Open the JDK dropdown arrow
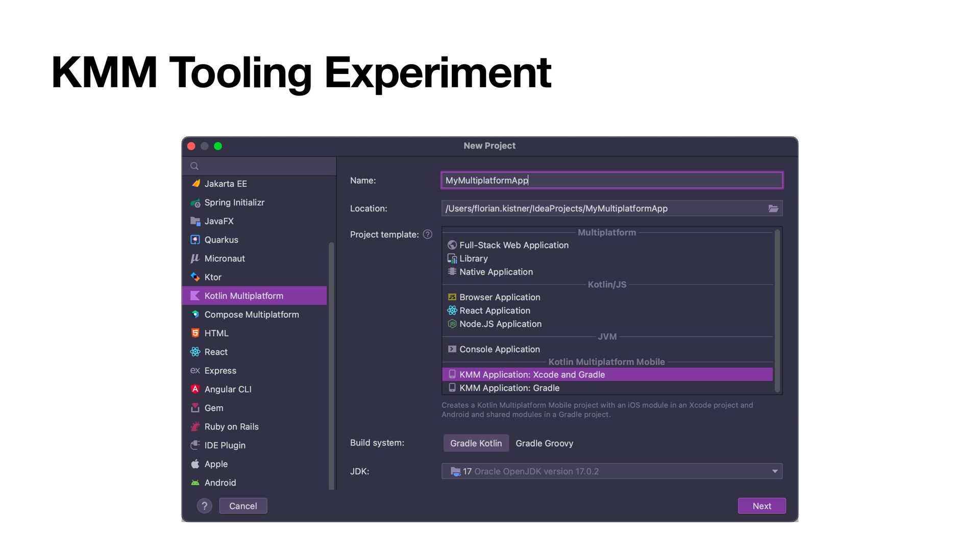 (x=775, y=471)
